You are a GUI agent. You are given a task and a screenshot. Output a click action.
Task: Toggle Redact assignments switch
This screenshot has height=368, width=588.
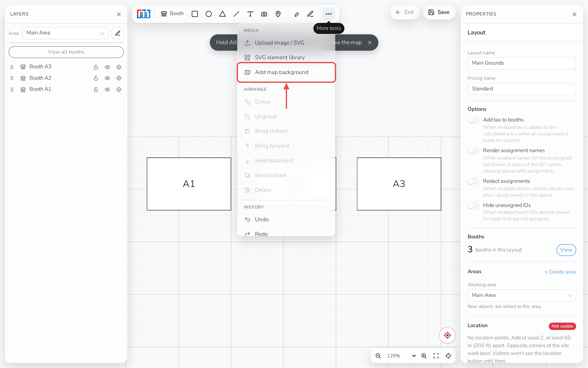click(x=473, y=181)
